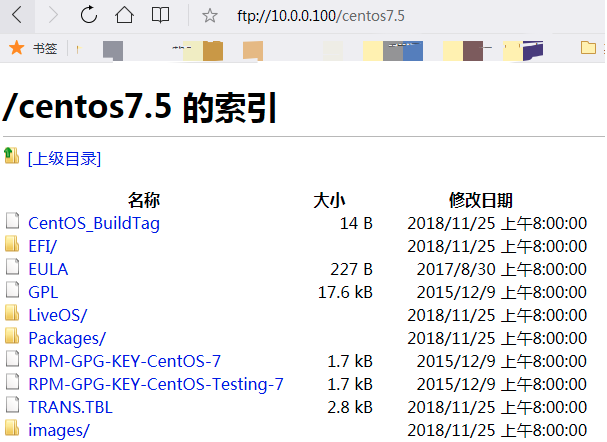
Task: Click the 名称 column header
Action: click(144, 200)
